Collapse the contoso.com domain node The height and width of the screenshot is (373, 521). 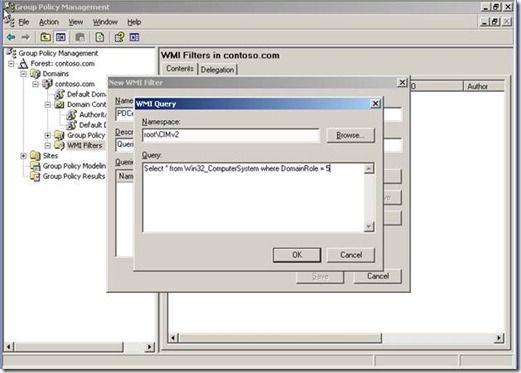coord(35,84)
